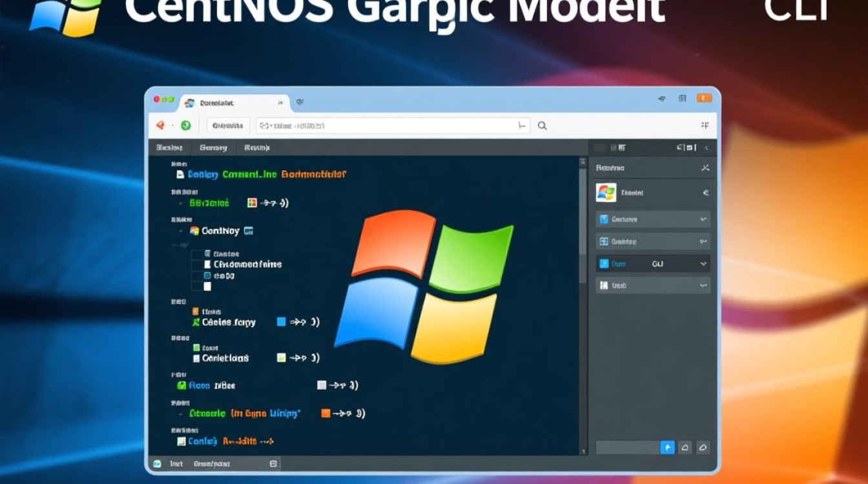Expand the last dropdown row in side panel
The height and width of the screenshot is (484, 868).
click(x=703, y=285)
